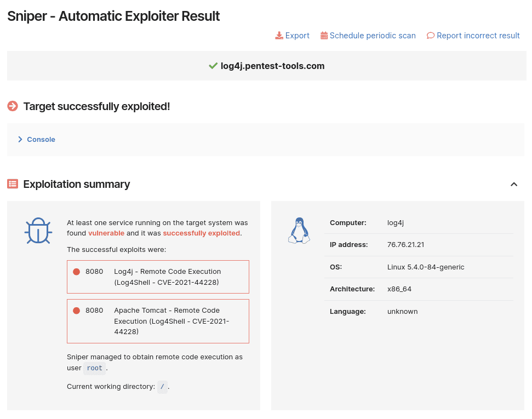This screenshot has height=419, width=532.
Task: Click the calendar icon beside Schedule periodic scan
Action: [x=324, y=35]
